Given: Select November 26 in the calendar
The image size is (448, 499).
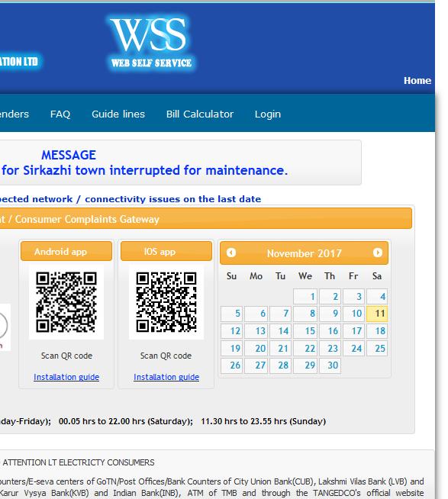Looking at the screenshot, I should pos(231,365).
